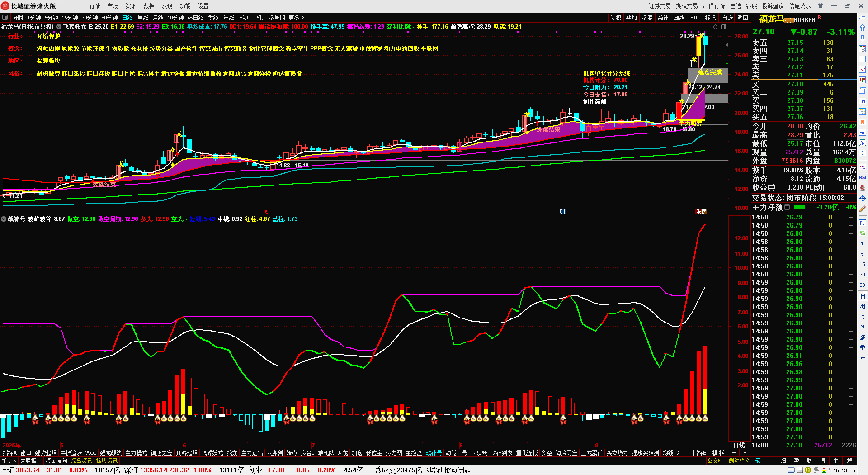Open the intraday line chart icon
The height and width of the screenshot is (475, 868).
[x=863, y=69]
